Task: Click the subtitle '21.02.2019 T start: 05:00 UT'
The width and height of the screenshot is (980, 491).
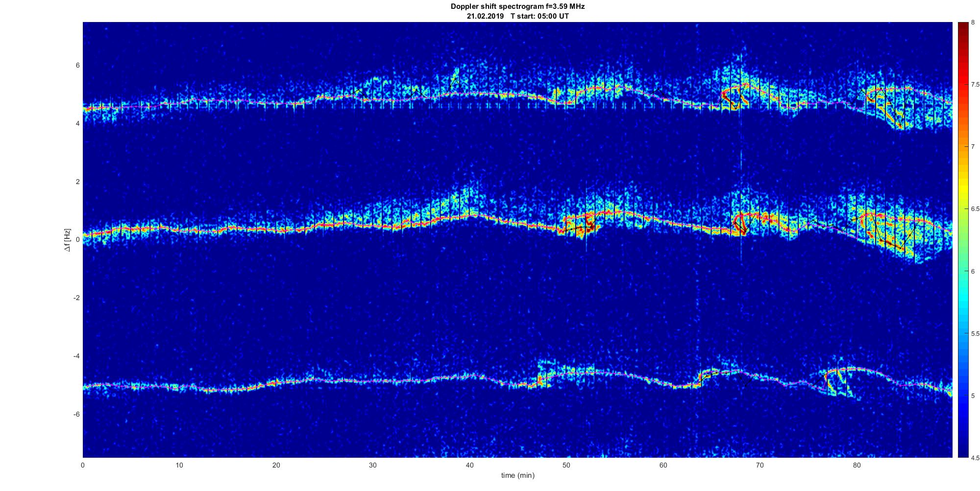Action: (517, 16)
